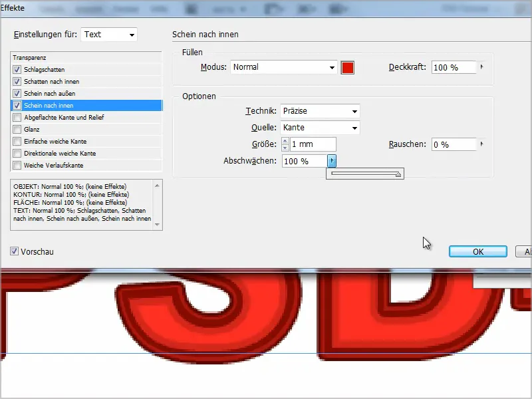Viewport: 532px width, 399px height.
Task: Select the Glanz list row
Action: pyautogui.click(x=86, y=129)
